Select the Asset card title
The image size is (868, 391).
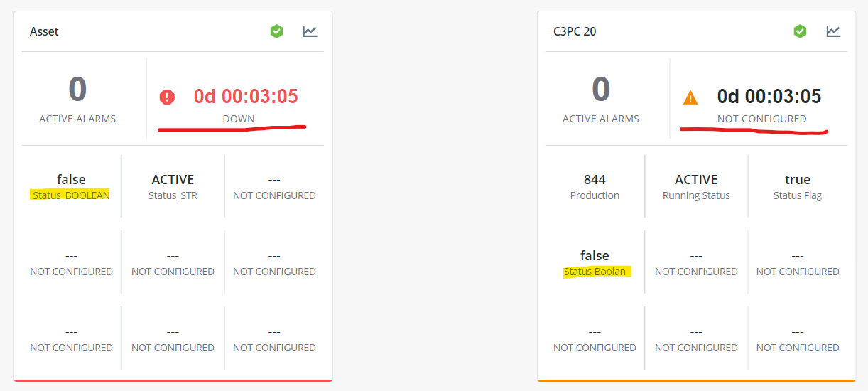click(44, 31)
